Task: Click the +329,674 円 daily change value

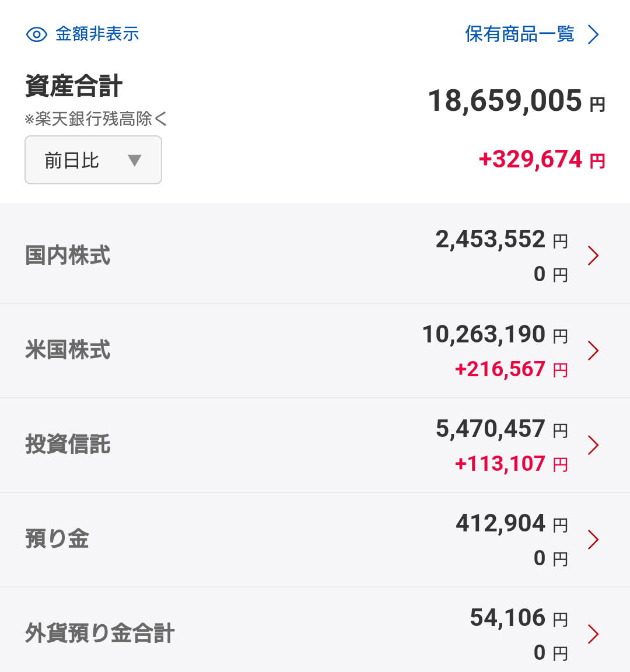Action: (542, 159)
